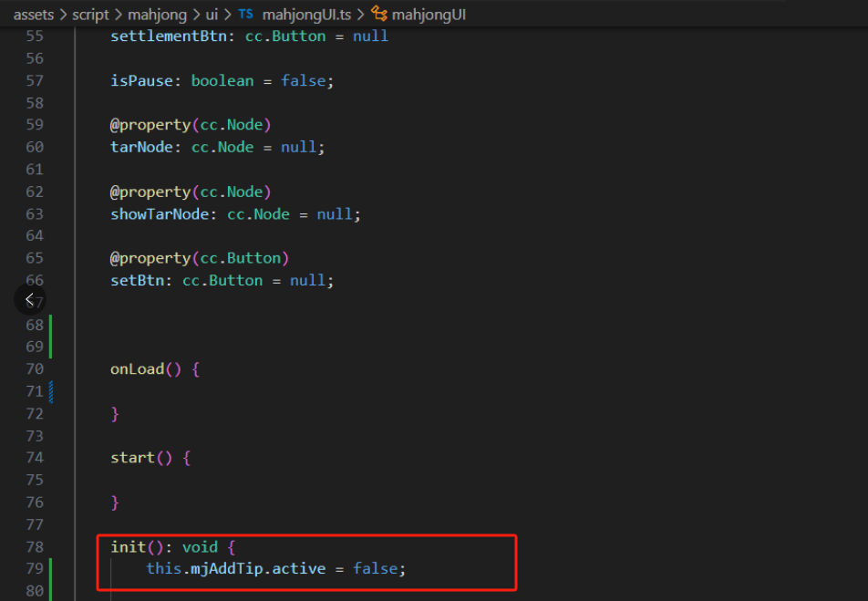Click line number 60 in the gutter
The image size is (868, 601).
[x=35, y=148]
